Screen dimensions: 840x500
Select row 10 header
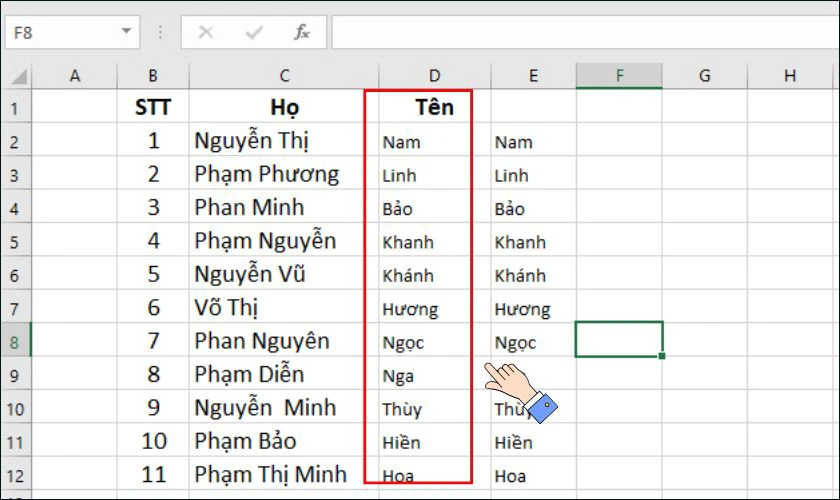pos(16,407)
